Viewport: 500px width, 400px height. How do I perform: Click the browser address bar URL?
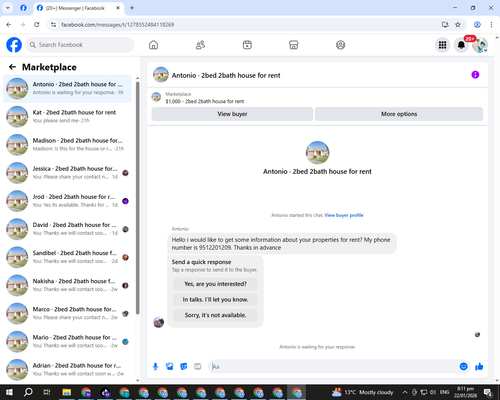117,25
